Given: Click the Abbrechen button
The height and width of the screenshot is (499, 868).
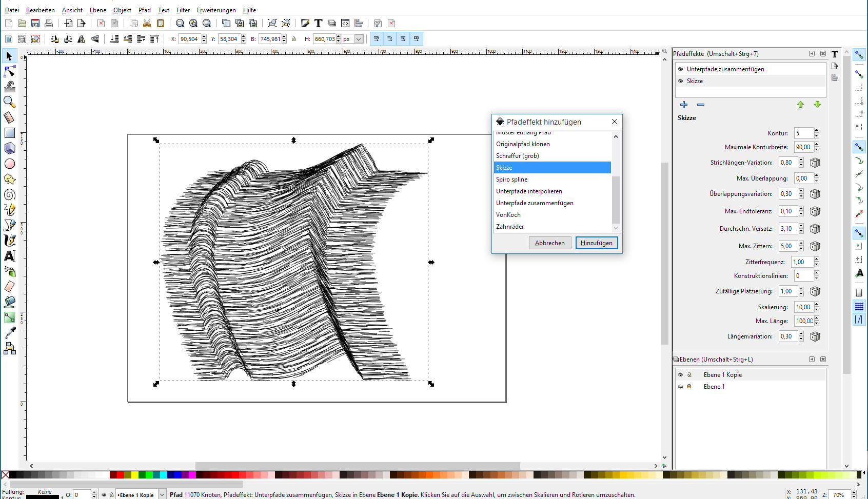Looking at the screenshot, I should pyautogui.click(x=549, y=243).
